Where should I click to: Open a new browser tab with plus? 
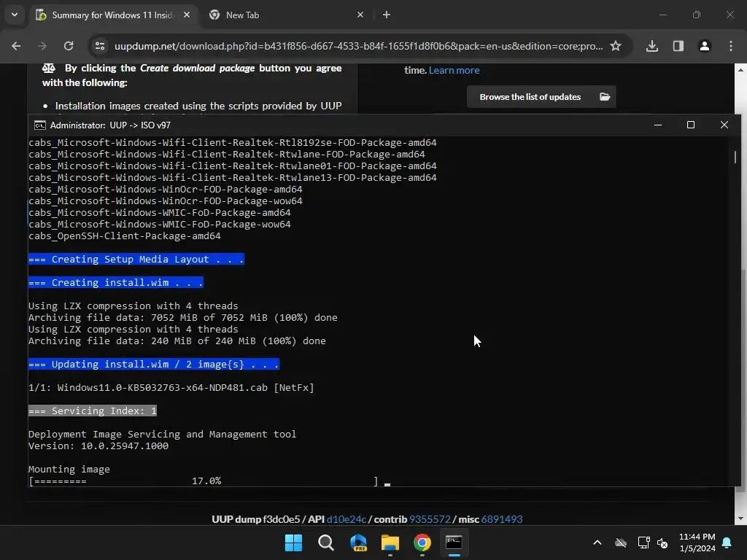tap(387, 15)
